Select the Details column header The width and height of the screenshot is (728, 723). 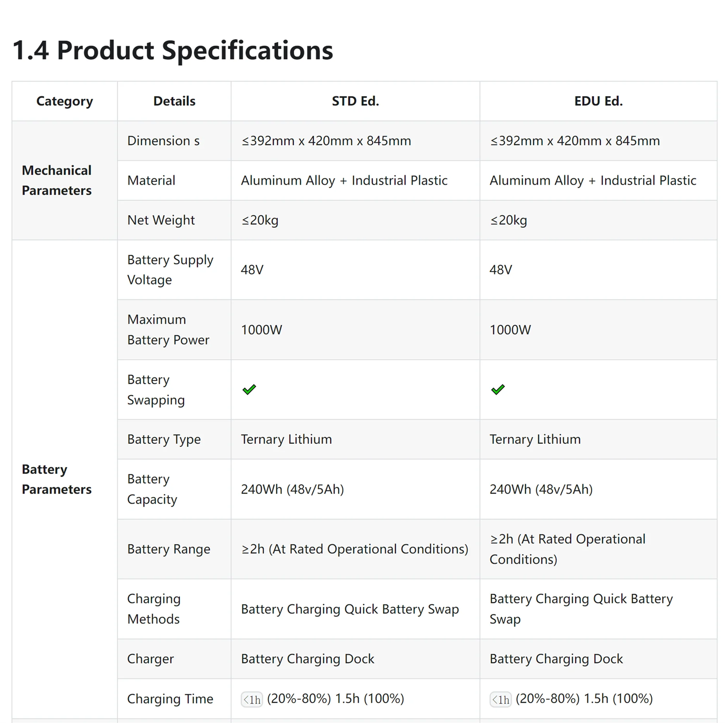[x=174, y=101]
